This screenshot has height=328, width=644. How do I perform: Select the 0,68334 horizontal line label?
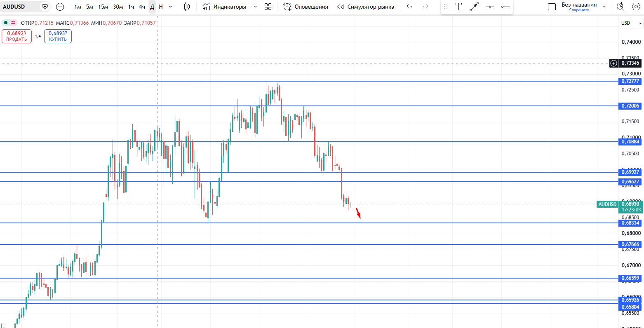pos(630,223)
